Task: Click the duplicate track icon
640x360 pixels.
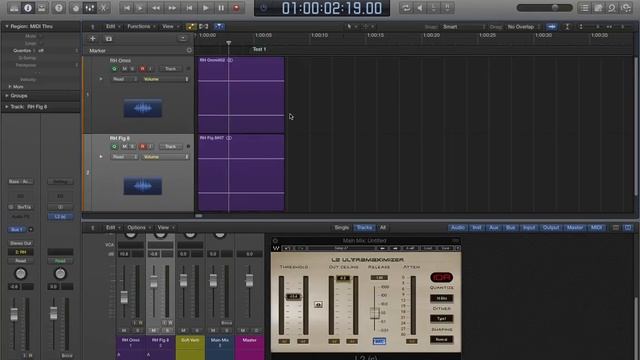Action: coord(109,38)
